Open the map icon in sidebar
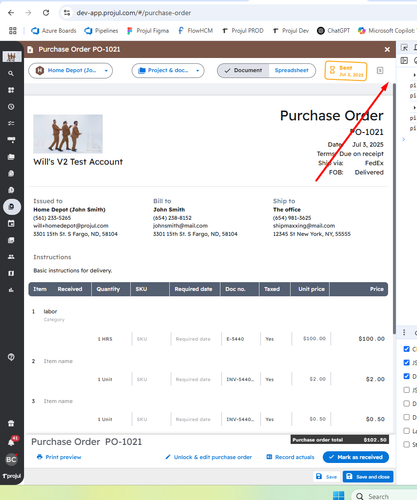This screenshot has height=500, width=417. 11,273
